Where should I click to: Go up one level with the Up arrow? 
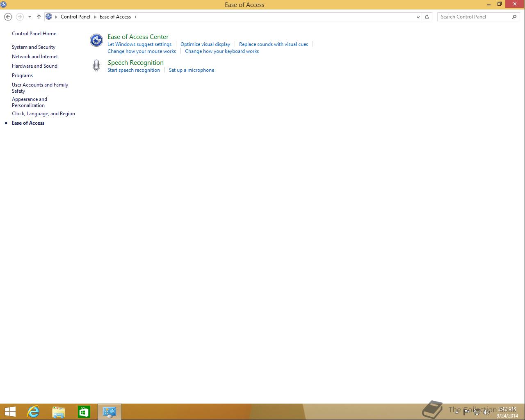pos(39,17)
